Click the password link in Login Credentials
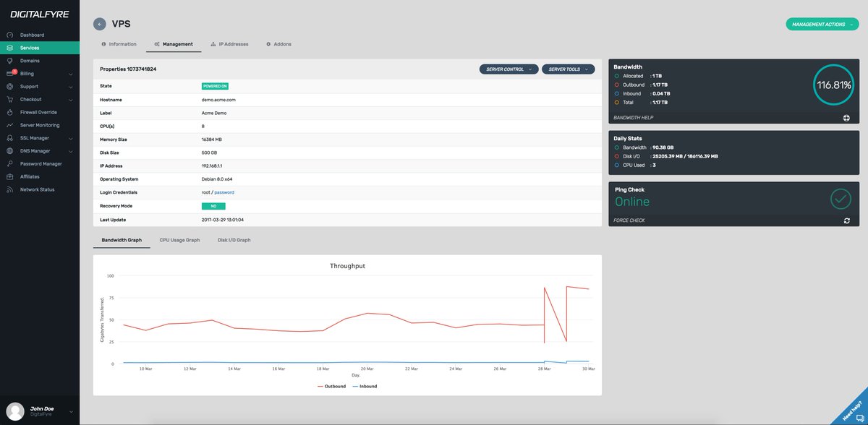Viewport: 868px width, 425px height. (x=224, y=192)
